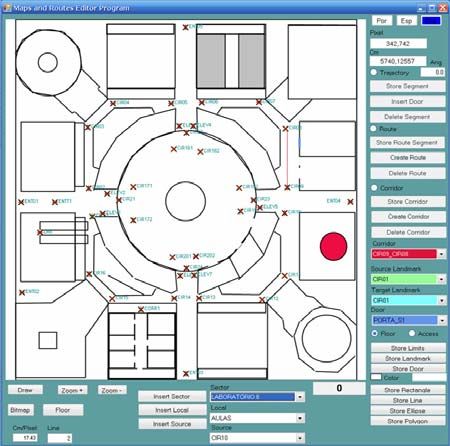This screenshot has height=446, width=450.
Task: Click the Store Route Segment button
Action: 407,143
